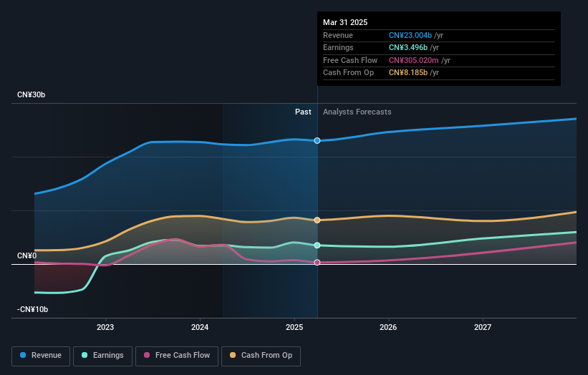Click the Cash From Op label in tooltip
The image size is (588, 375).
[348, 73]
